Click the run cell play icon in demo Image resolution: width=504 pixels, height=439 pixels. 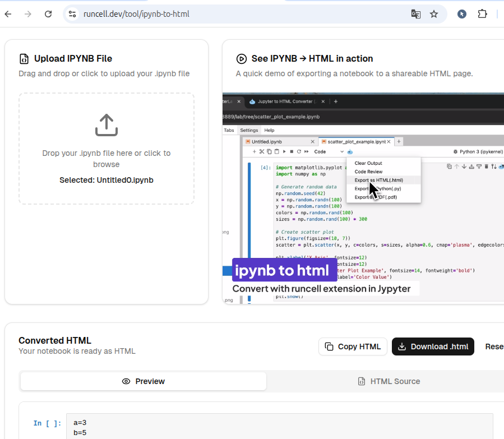point(284,152)
